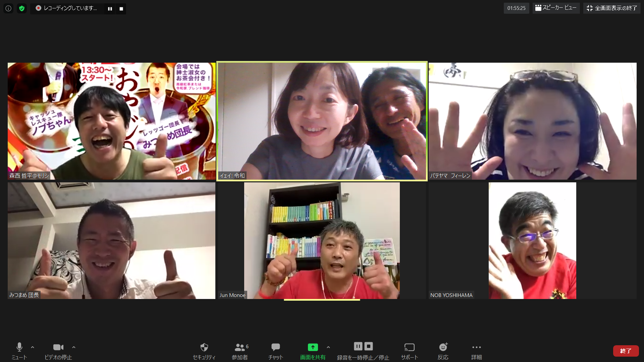This screenshot has height=362, width=644.
Task: Select the Jun Monoe video tile
Action: point(322,241)
